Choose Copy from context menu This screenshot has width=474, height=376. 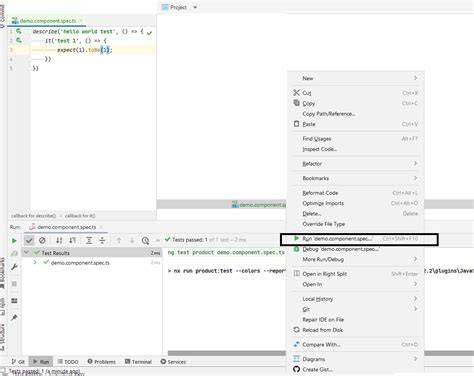[x=355, y=103]
